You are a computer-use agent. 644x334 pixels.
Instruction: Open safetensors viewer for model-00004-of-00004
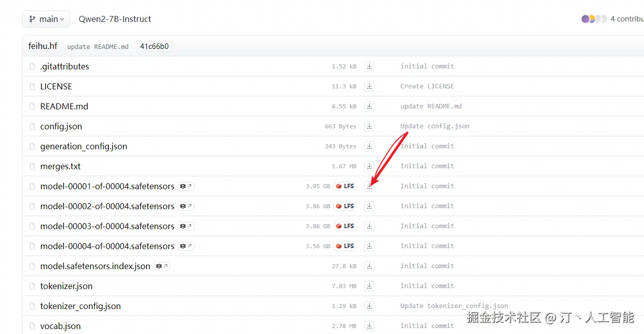(186, 246)
